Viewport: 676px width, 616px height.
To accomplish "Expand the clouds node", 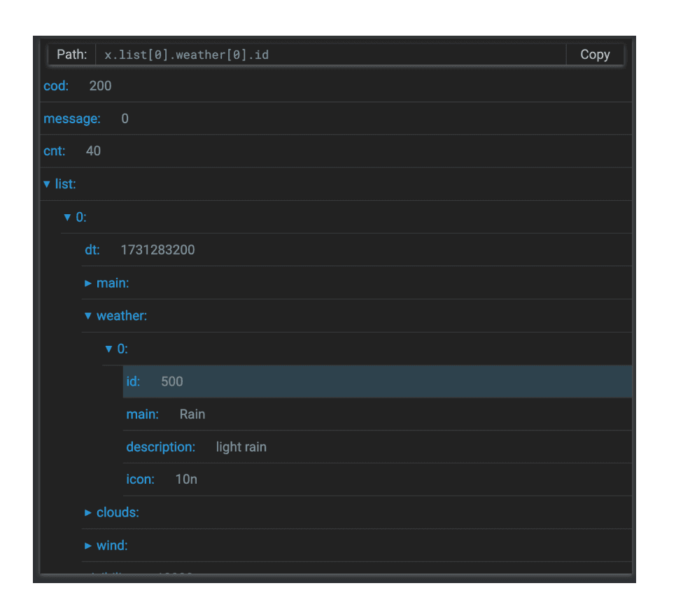I will pyautogui.click(x=88, y=512).
